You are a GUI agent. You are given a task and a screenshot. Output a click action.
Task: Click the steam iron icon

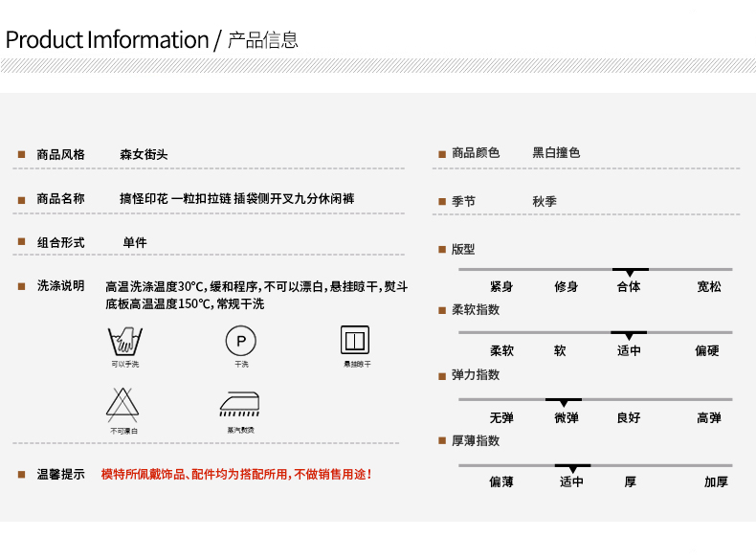(x=240, y=405)
